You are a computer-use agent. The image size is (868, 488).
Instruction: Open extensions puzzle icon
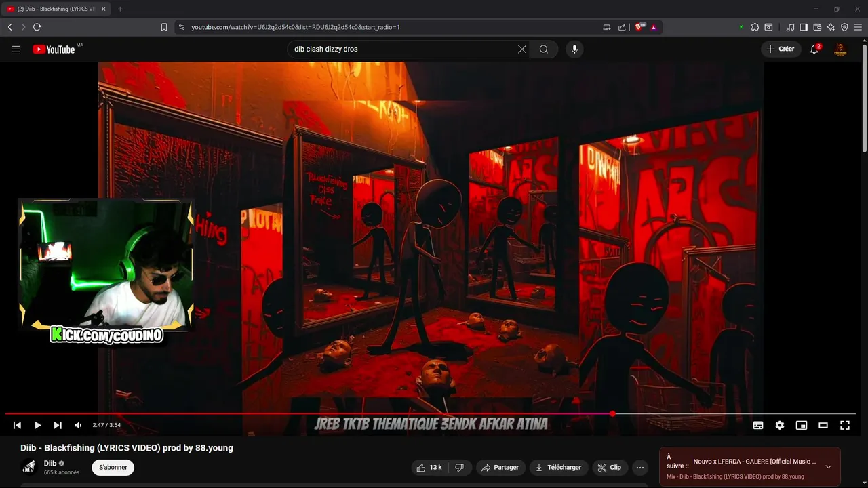755,27
